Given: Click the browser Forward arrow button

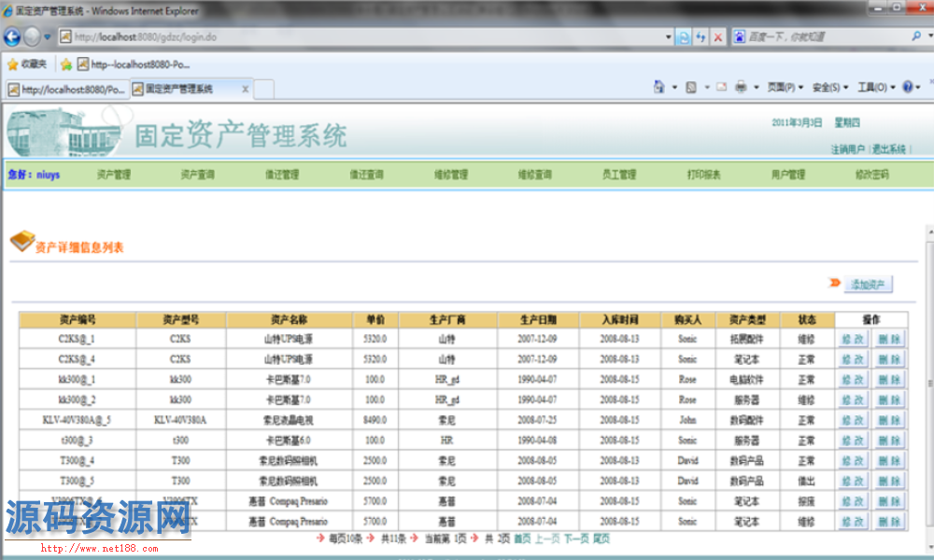Looking at the screenshot, I should 32,37.
